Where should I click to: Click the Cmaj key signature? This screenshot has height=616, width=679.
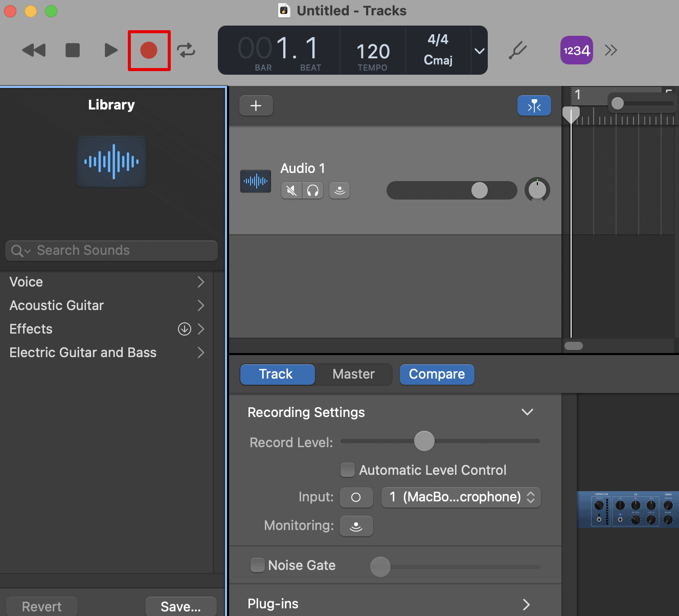click(438, 60)
